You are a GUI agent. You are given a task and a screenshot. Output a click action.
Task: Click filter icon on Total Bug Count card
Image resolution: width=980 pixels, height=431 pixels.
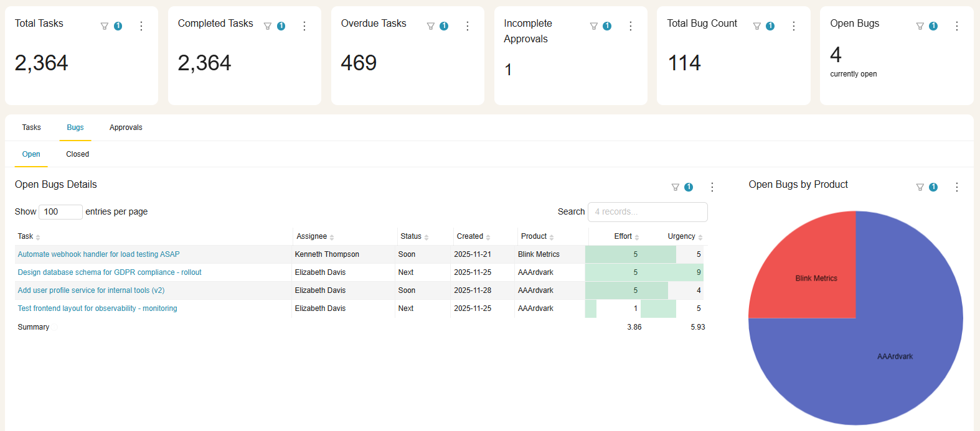(756, 26)
